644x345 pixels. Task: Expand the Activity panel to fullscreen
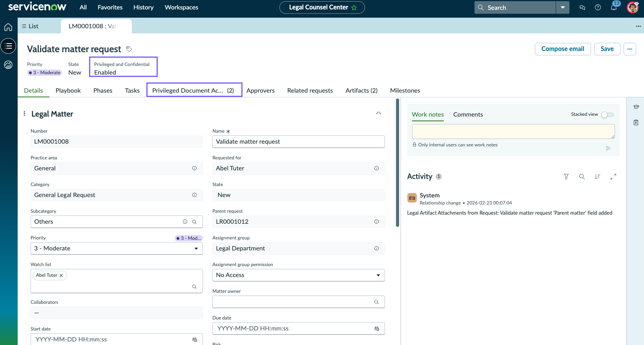(x=613, y=177)
